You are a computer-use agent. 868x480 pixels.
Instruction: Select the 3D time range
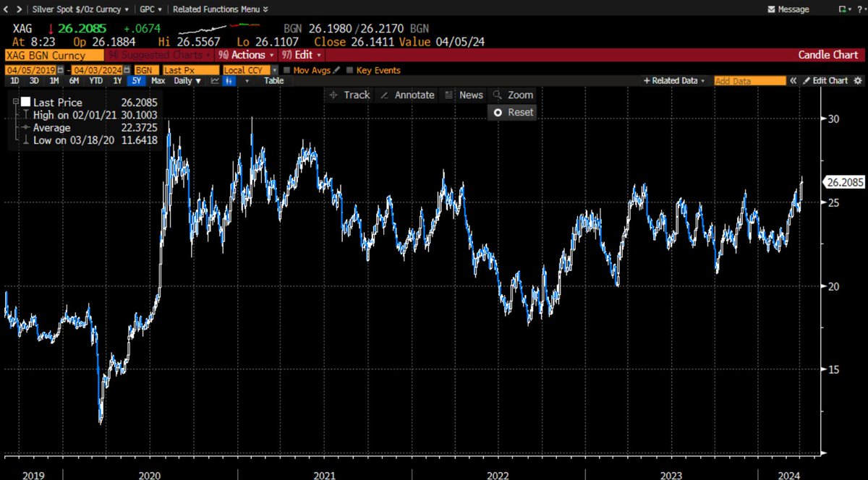[x=34, y=81]
